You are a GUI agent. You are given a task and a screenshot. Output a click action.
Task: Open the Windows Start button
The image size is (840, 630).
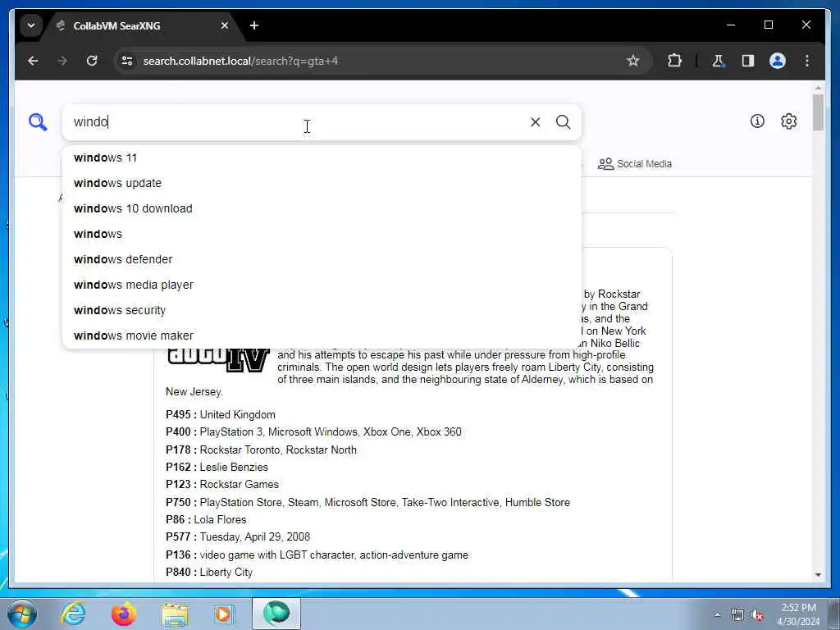tap(22, 614)
